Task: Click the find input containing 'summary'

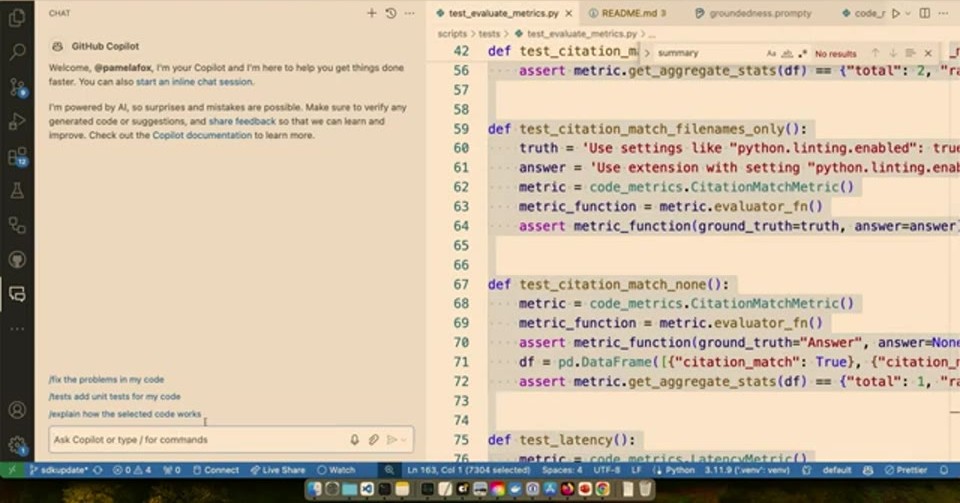Action: 707,53
